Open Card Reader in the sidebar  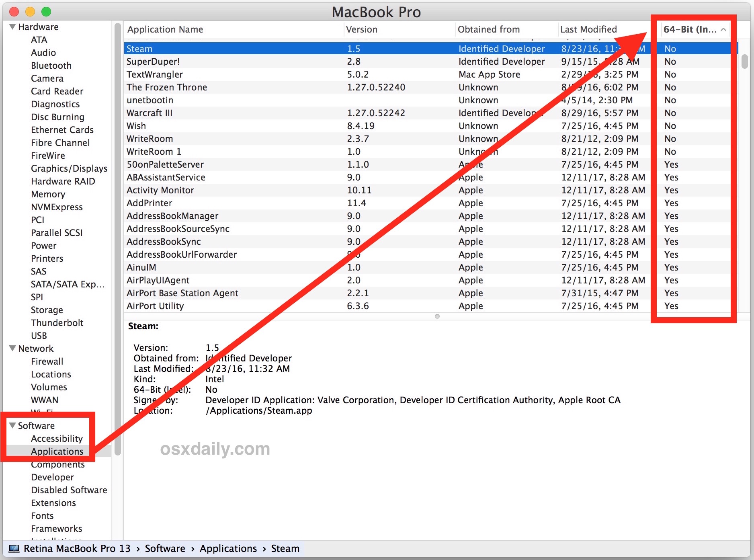point(57,91)
